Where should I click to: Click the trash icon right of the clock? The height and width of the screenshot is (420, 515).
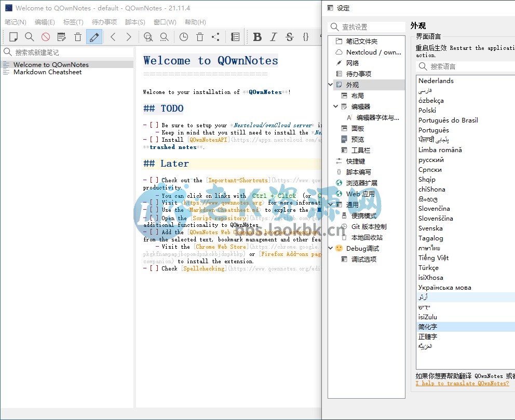200,37
